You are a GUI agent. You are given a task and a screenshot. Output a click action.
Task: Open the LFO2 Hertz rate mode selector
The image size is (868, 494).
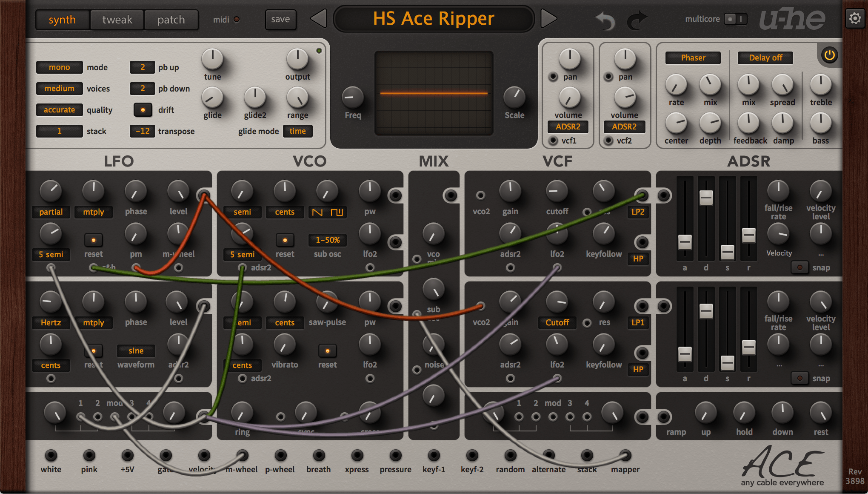tap(51, 322)
